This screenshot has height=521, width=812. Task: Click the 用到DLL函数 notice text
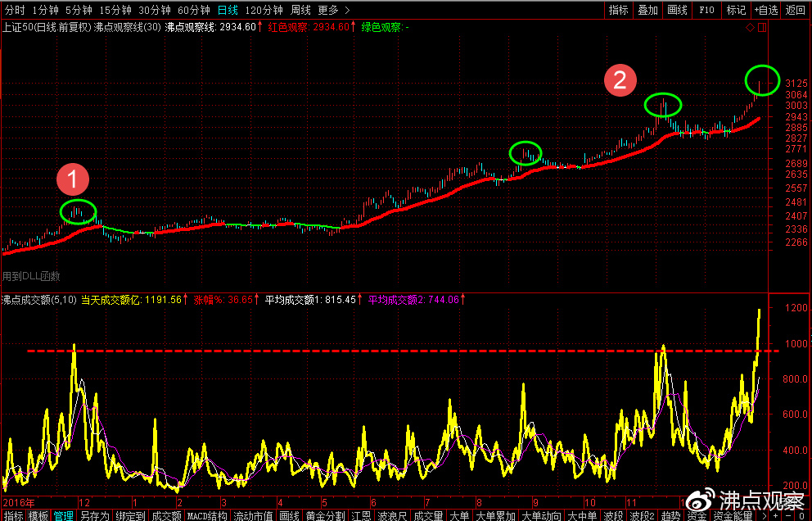(32, 276)
